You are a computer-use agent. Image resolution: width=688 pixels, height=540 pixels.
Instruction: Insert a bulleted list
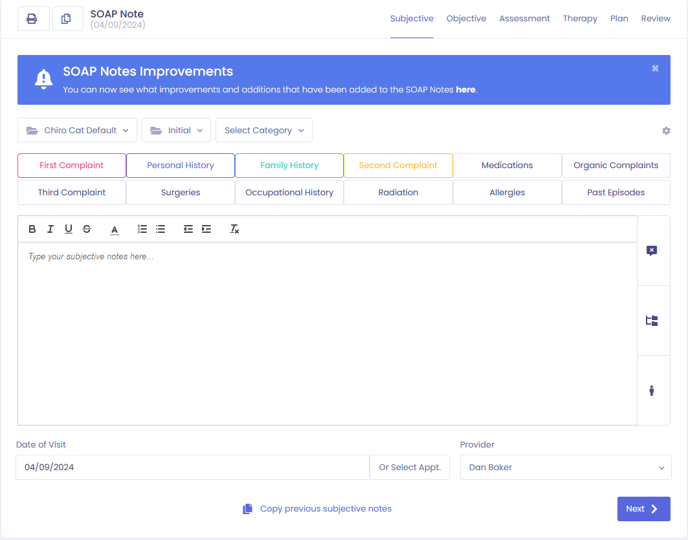click(x=161, y=229)
